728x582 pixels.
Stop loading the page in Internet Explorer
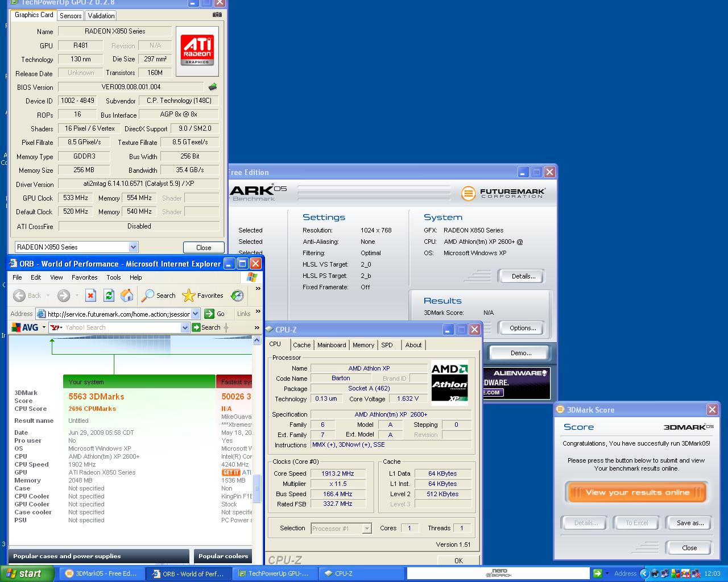point(90,296)
